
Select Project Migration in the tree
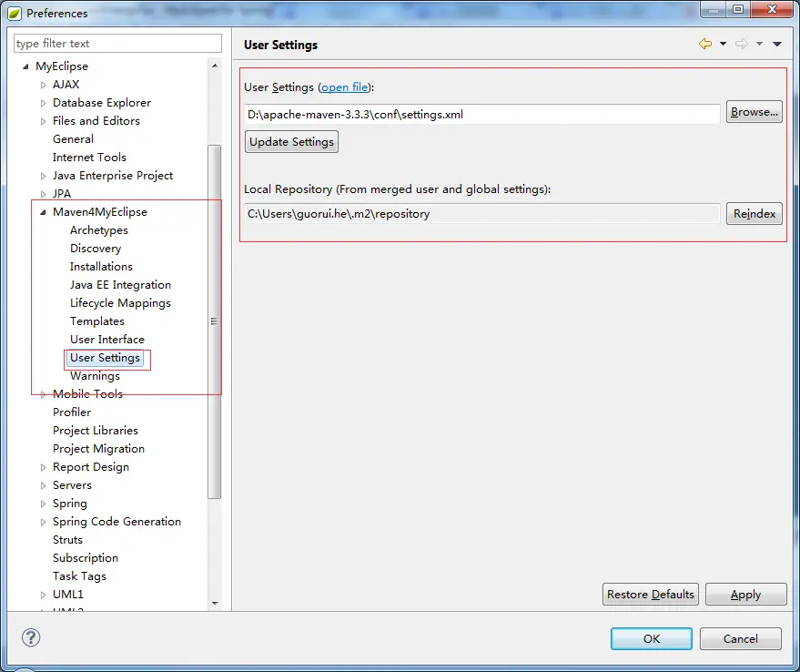click(98, 449)
